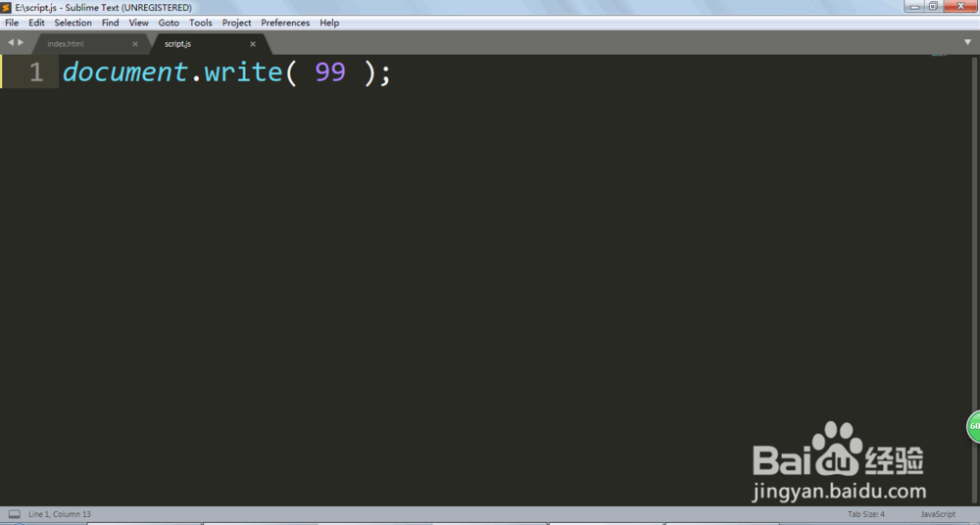980x525 pixels.
Task: Click line number 1 in gutter
Action: tap(36, 72)
